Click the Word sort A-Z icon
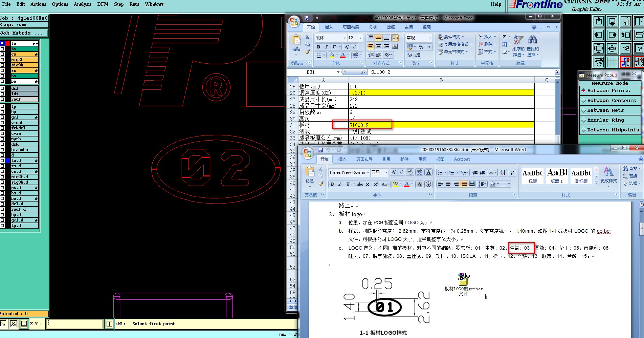The height and width of the screenshot is (338, 644). point(503,173)
